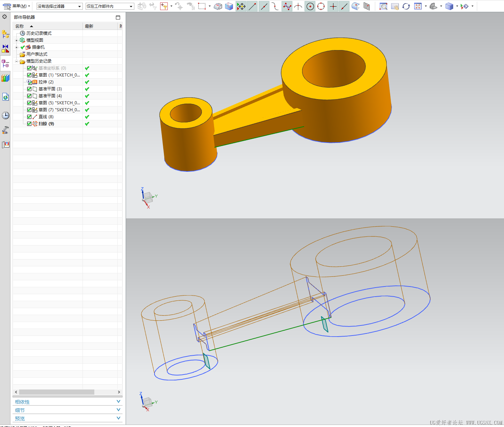Click the edit section view icon
Image resolution: width=504 pixels, height=427 pixels.
pos(465,6)
